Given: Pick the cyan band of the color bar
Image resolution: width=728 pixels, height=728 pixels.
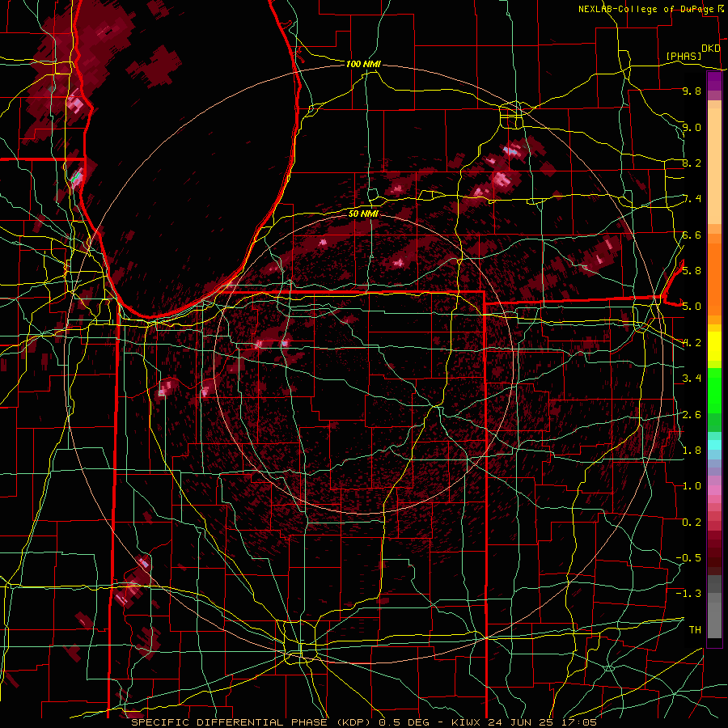Looking at the screenshot, I should (714, 445).
